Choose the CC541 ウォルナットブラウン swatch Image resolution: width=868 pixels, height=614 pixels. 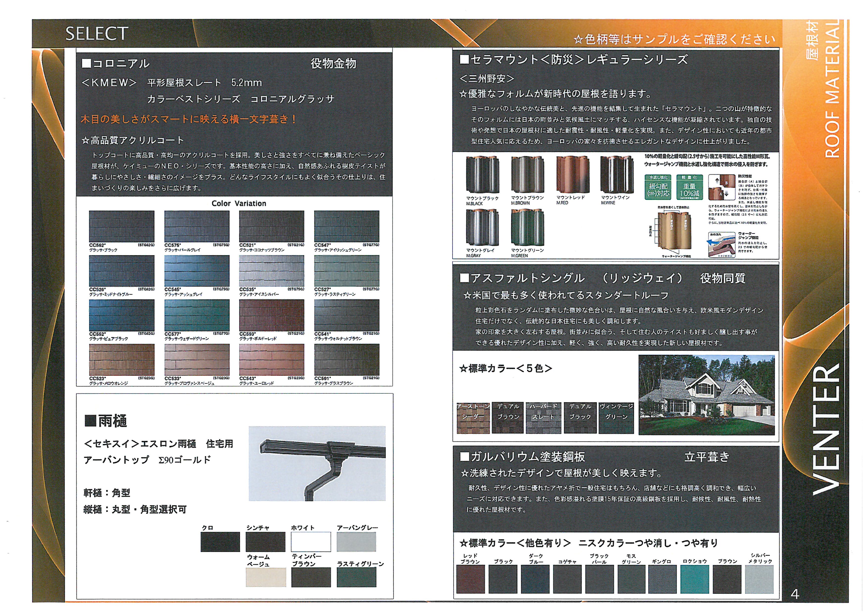347,315
